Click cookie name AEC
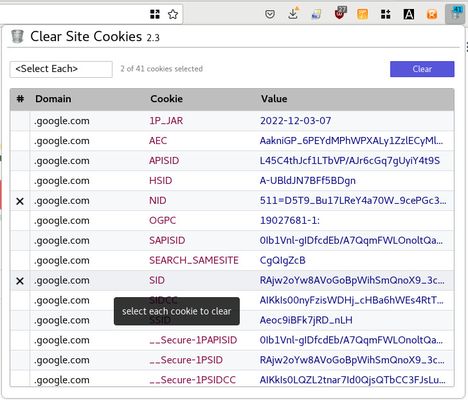 pos(158,141)
